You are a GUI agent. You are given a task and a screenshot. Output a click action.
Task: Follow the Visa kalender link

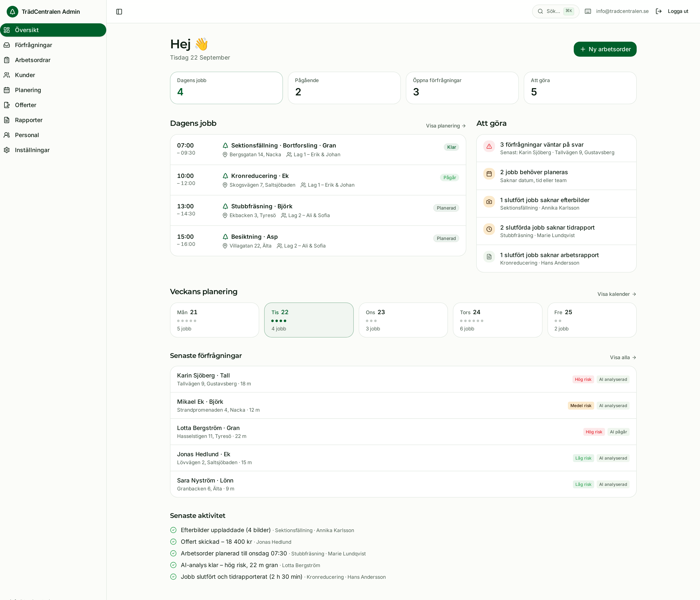click(x=616, y=294)
